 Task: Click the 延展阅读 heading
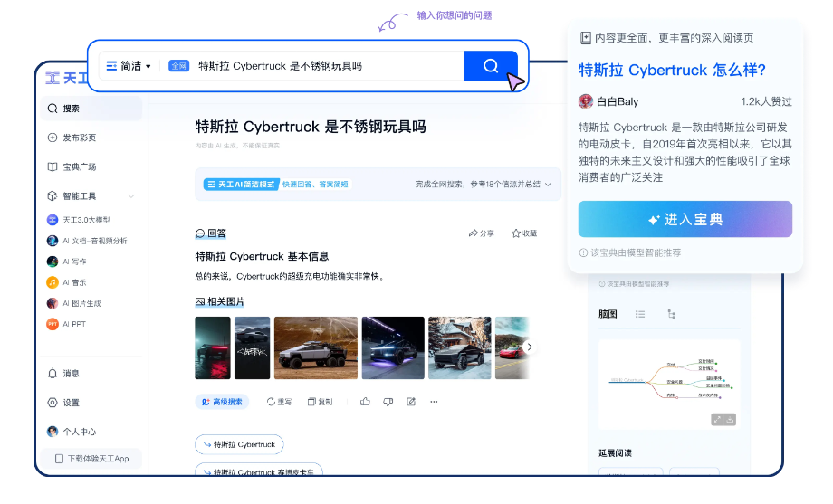point(615,453)
